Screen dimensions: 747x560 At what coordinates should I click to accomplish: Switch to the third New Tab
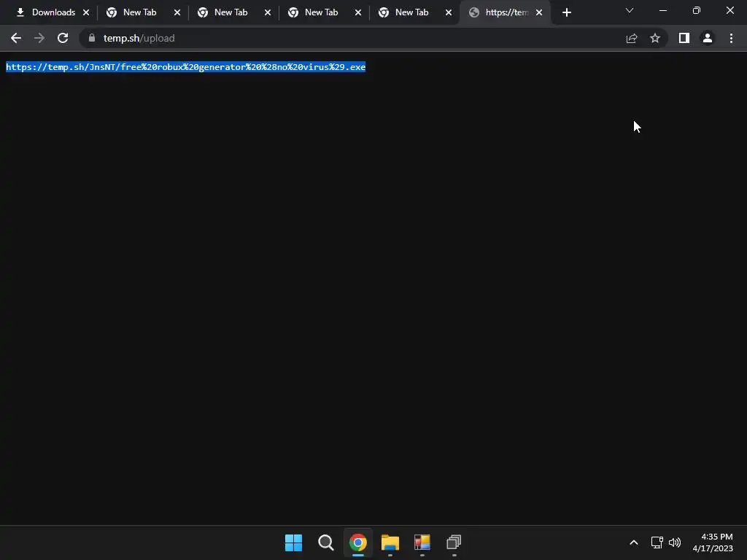click(x=321, y=12)
